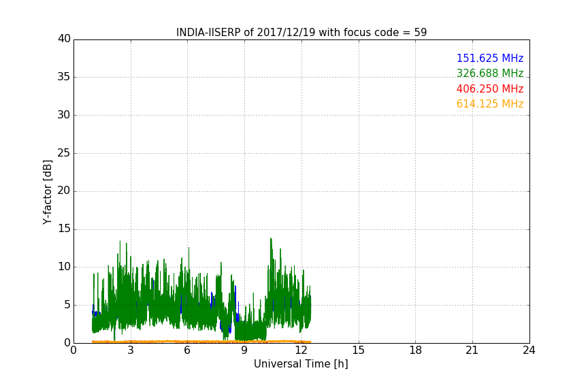Click x-axis tick label 24
The height and width of the screenshot is (392, 588).
click(529, 350)
